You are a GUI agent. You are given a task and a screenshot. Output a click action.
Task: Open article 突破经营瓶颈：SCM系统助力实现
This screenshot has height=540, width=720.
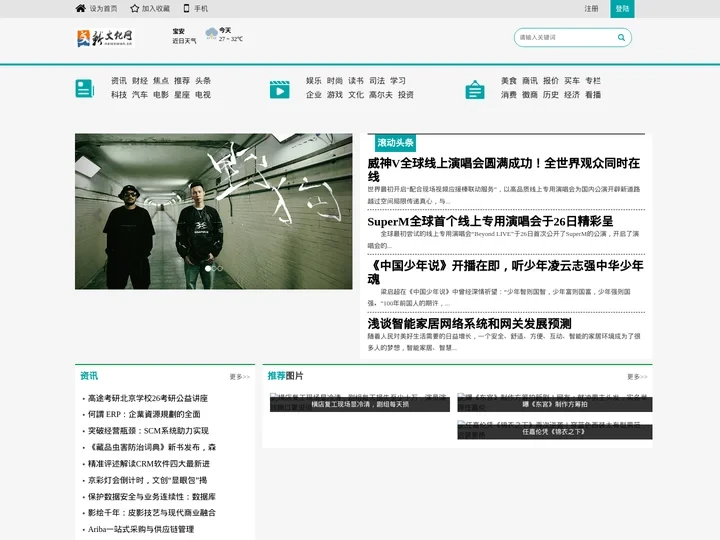(x=148, y=431)
